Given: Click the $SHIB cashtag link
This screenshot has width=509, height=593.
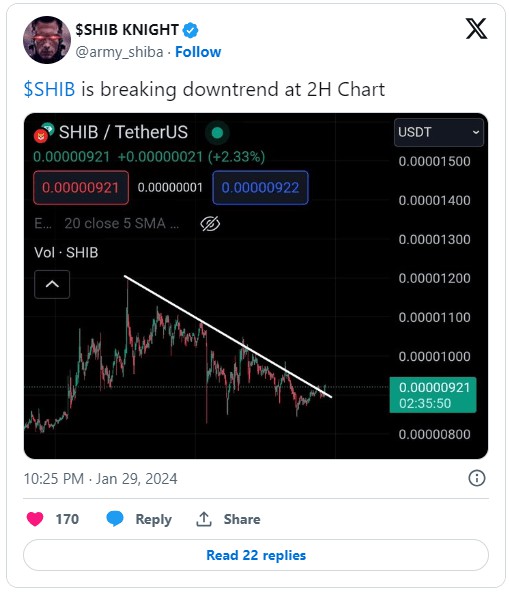Looking at the screenshot, I should [49, 90].
